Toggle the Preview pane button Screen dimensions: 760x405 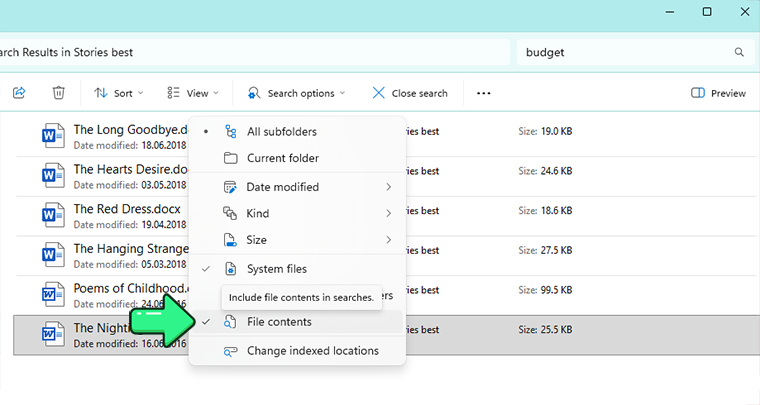click(x=718, y=93)
